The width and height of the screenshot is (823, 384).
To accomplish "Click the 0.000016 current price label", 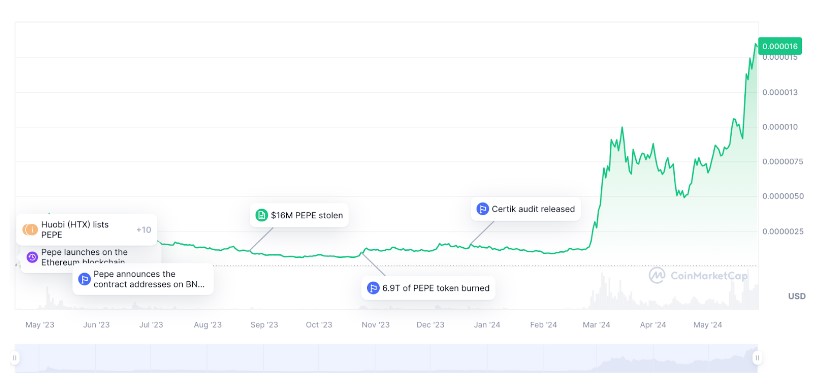I will [779, 46].
